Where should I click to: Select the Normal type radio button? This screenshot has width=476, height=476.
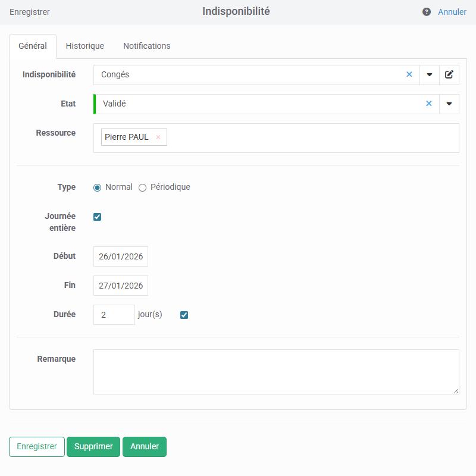tap(97, 187)
